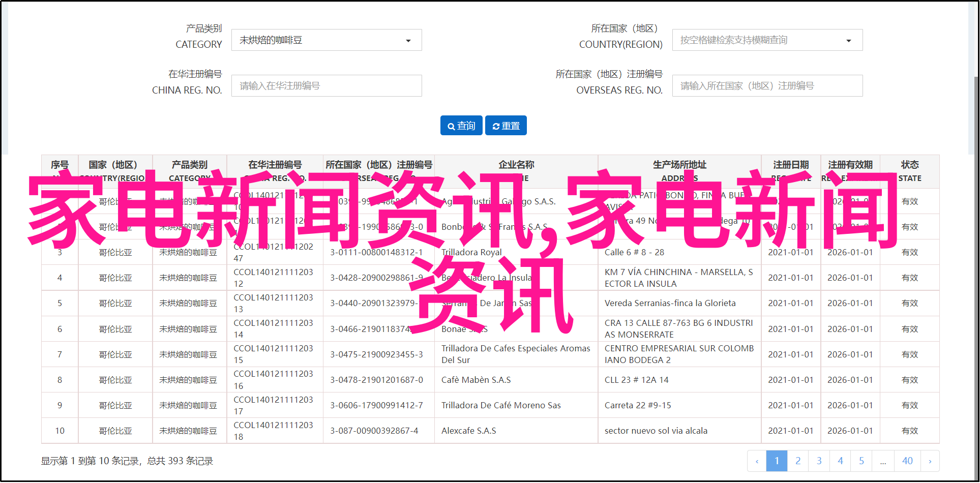
Task: Click the 序号 column header
Action: pyautogui.click(x=60, y=165)
